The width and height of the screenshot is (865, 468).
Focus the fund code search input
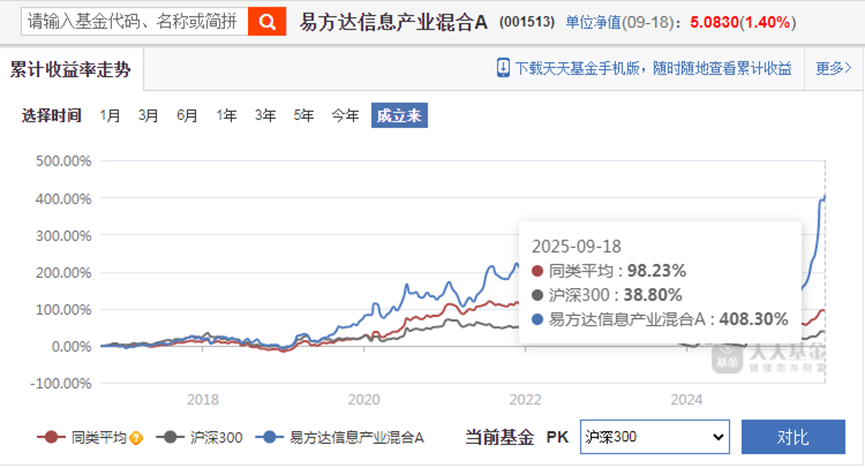(x=135, y=22)
